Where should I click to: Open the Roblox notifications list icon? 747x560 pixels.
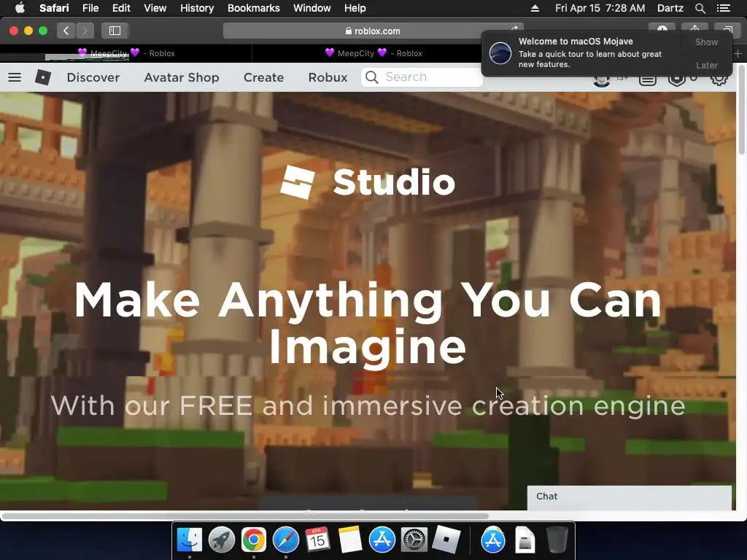(648, 79)
